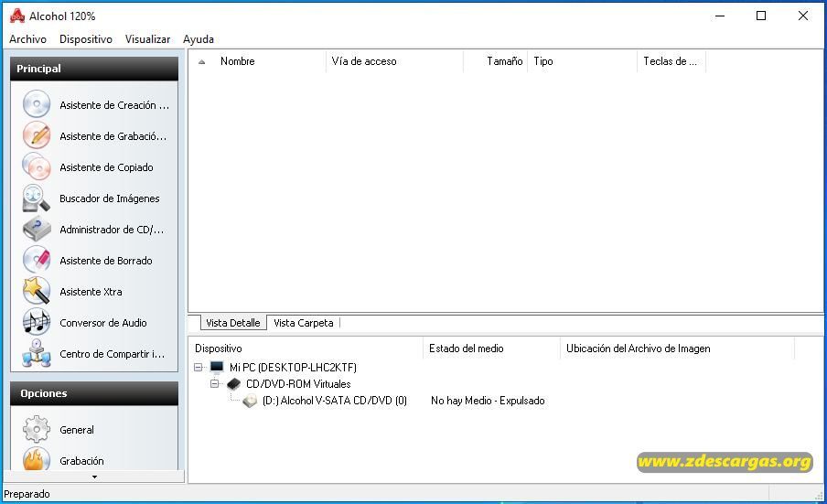Open the Asistente de Copiado icon

tap(37, 166)
